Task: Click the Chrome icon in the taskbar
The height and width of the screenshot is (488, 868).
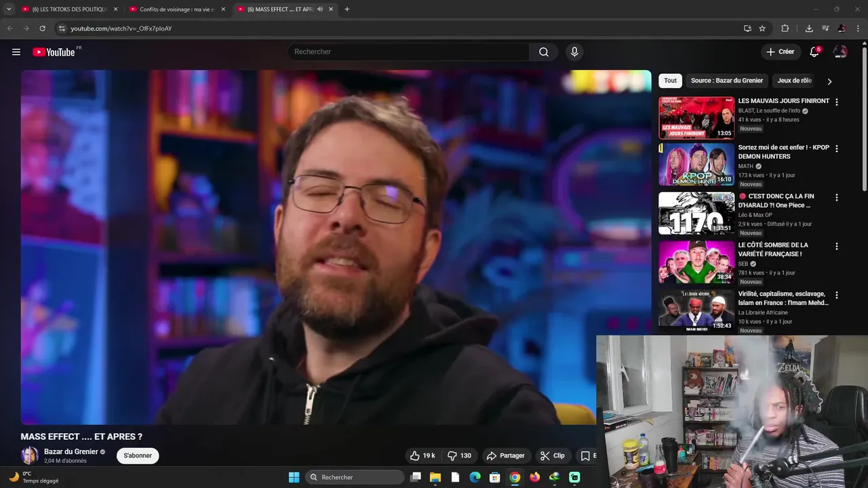Action: pyautogui.click(x=515, y=477)
